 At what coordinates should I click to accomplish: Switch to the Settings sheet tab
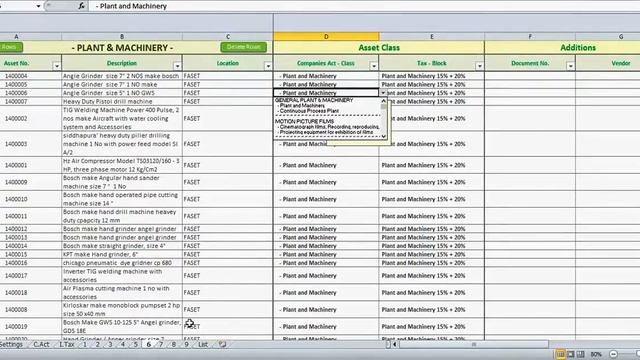(11, 344)
